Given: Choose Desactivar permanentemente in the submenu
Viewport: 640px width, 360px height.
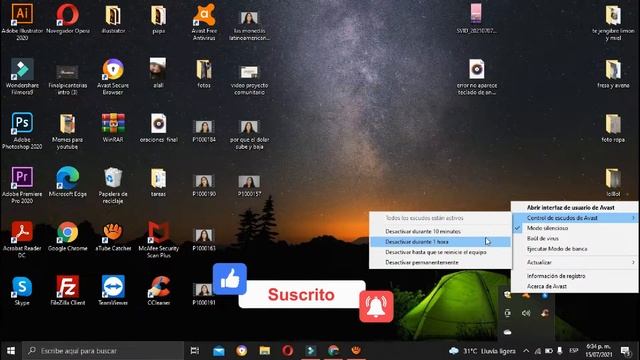Looking at the screenshot, I should coord(440,262).
